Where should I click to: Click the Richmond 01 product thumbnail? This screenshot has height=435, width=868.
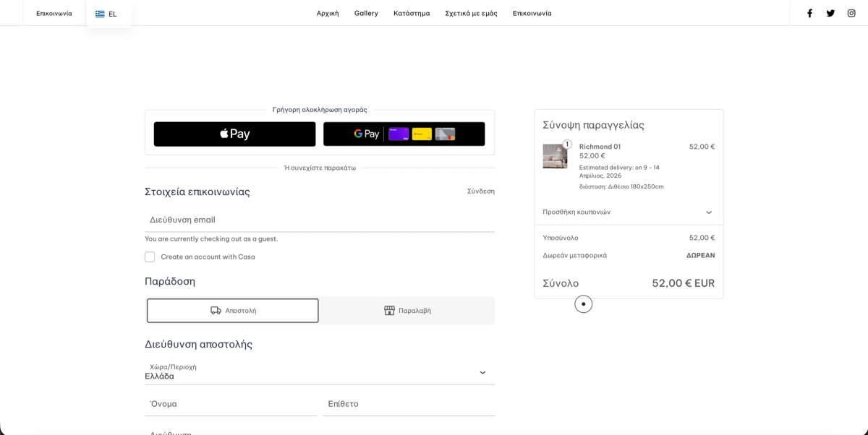pyautogui.click(x=555, y=156)
